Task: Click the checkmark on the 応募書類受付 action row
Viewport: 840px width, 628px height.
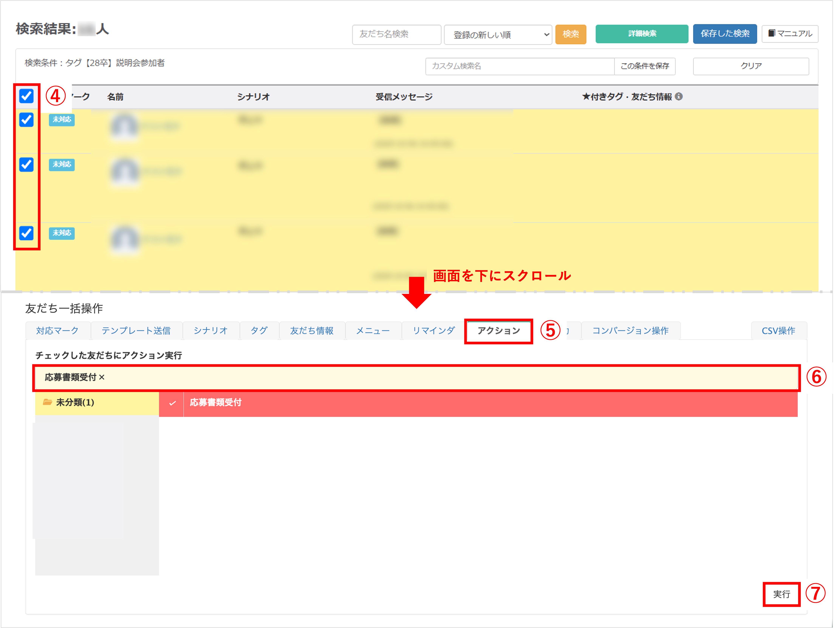Action: coord(173,403)
